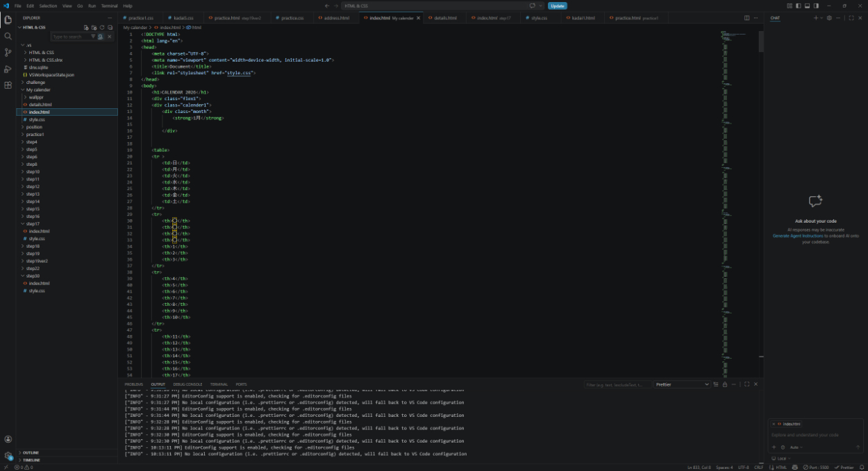Switch to the PROBLEMS panel tab

click(133, 384)
